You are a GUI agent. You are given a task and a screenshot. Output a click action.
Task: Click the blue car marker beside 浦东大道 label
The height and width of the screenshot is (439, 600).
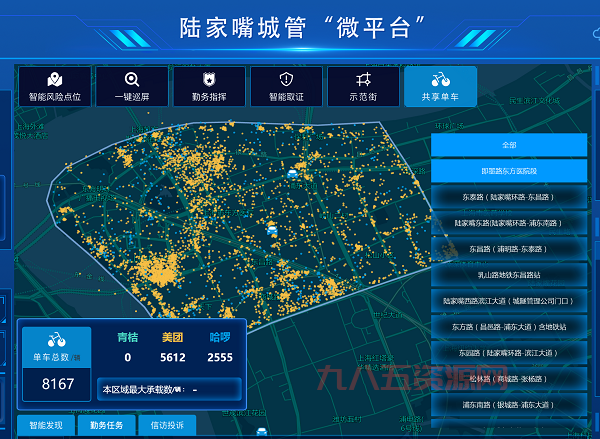pos(293,174)
